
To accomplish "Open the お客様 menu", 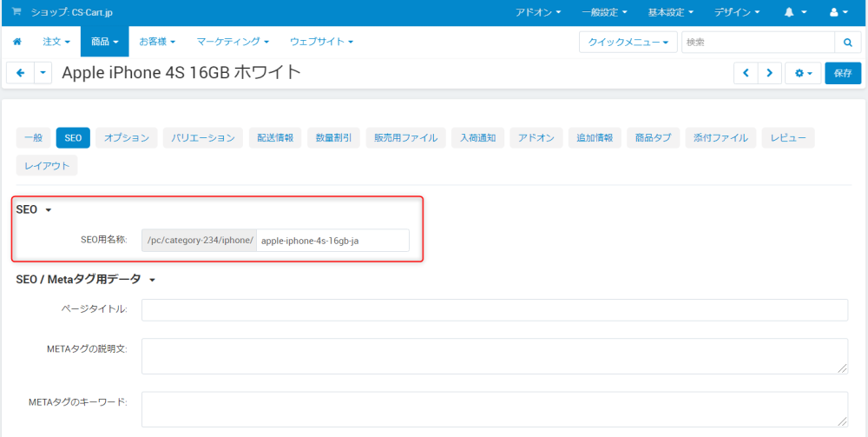I will pyautogui.click(x=157, y=42).
